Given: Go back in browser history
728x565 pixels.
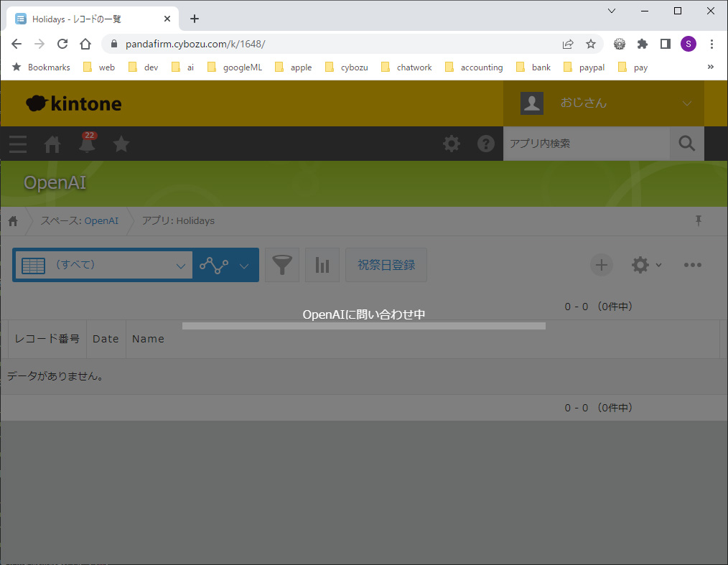Looking at the screenshot, I should [17, 44].
